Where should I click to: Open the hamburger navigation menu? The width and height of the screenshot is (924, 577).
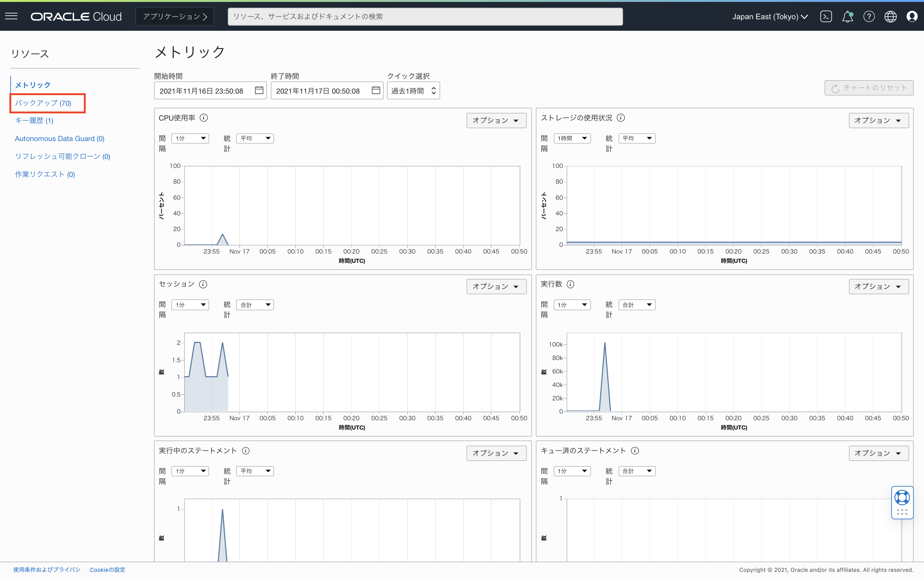click(x=12, y=16)
